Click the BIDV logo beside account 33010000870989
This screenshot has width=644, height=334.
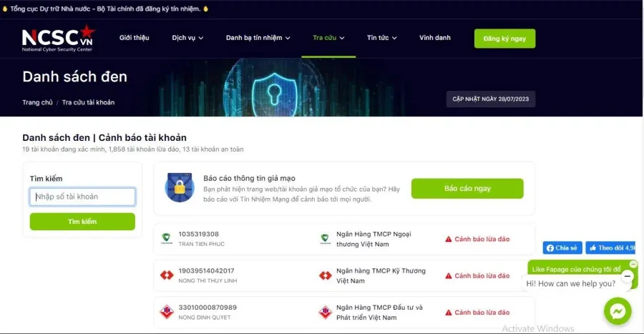[166, 312]
